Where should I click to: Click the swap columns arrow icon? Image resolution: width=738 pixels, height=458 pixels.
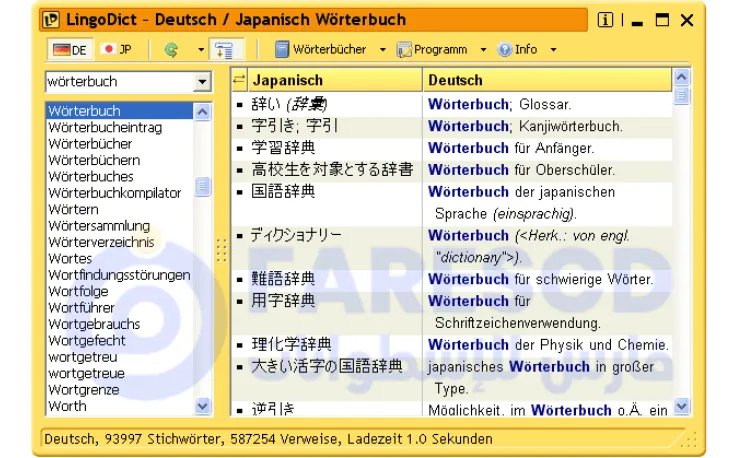coord(239,80)
